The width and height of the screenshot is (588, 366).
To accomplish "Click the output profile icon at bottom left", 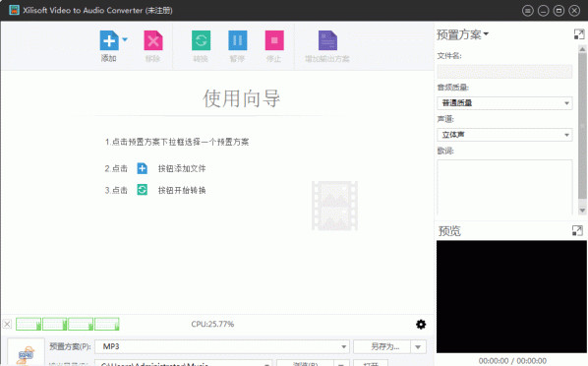I will tap(26, 353).
